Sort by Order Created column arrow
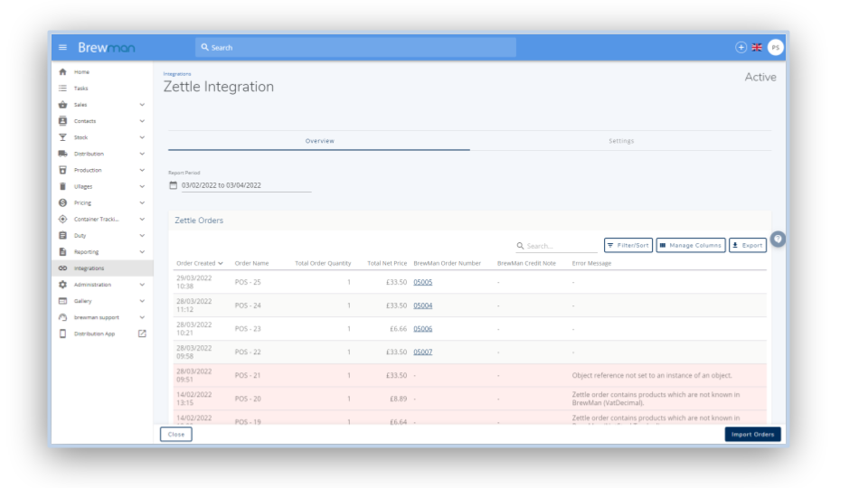The image size is (868, 488). 221,263
